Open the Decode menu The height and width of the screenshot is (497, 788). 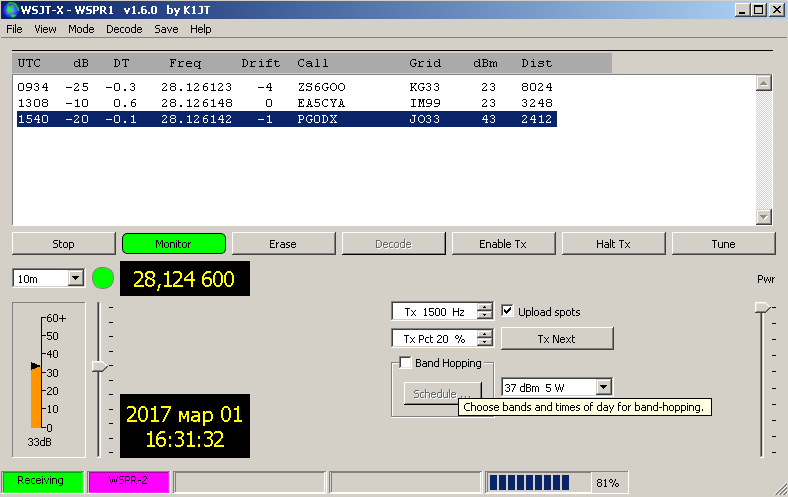tap(124, 29)
